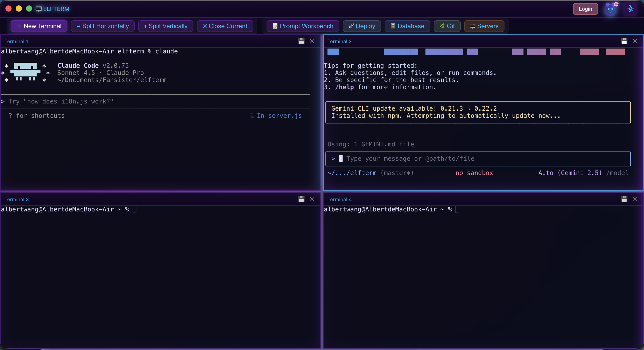
Task: Click the Login button
Action: [585, 9]
